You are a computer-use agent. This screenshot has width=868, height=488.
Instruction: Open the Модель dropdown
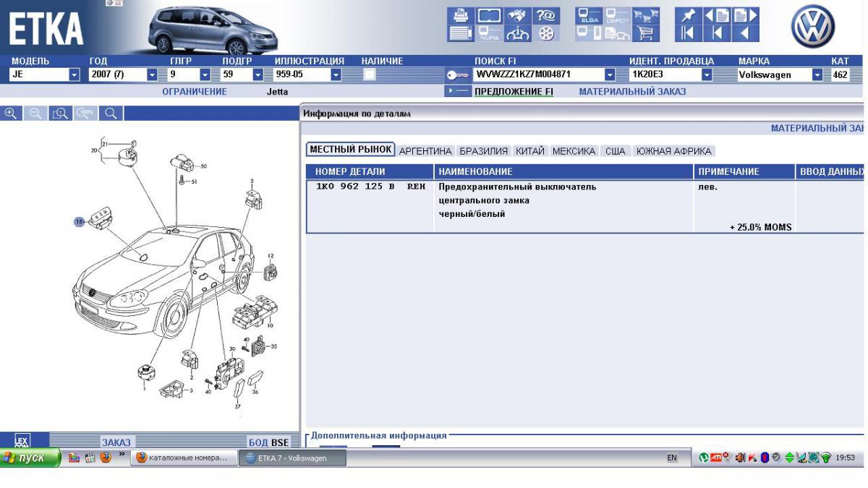(x=74, y=74)
